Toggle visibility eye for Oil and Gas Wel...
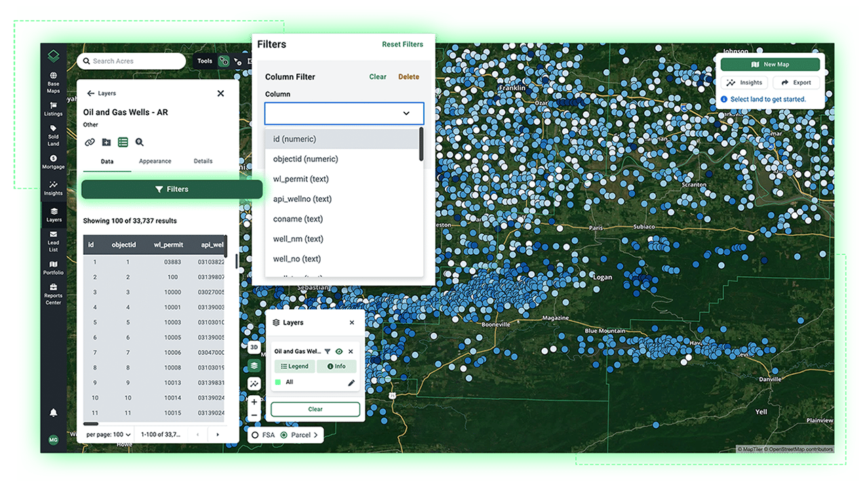 [339, 352]
